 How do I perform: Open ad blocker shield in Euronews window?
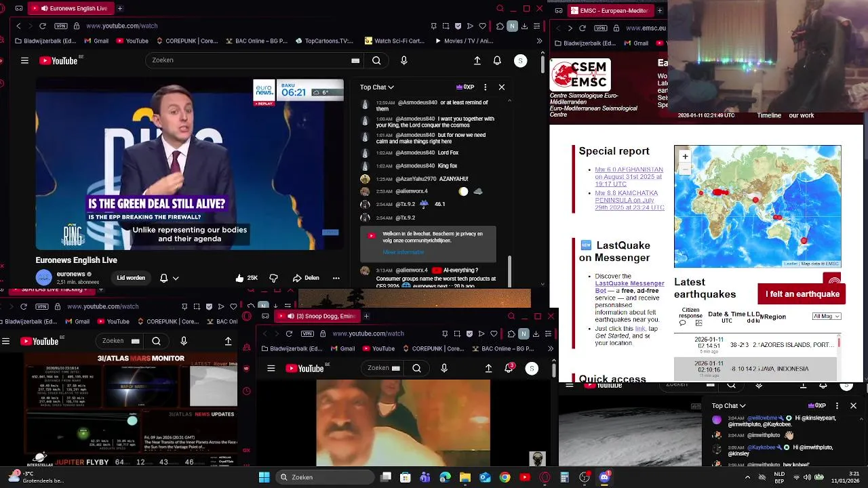tap(458, 26)
